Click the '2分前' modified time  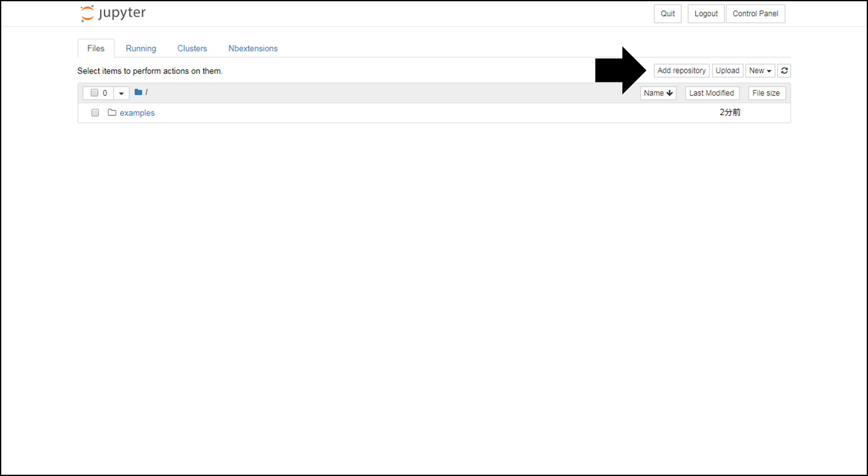pyautogui.click(x=730, y=112)
